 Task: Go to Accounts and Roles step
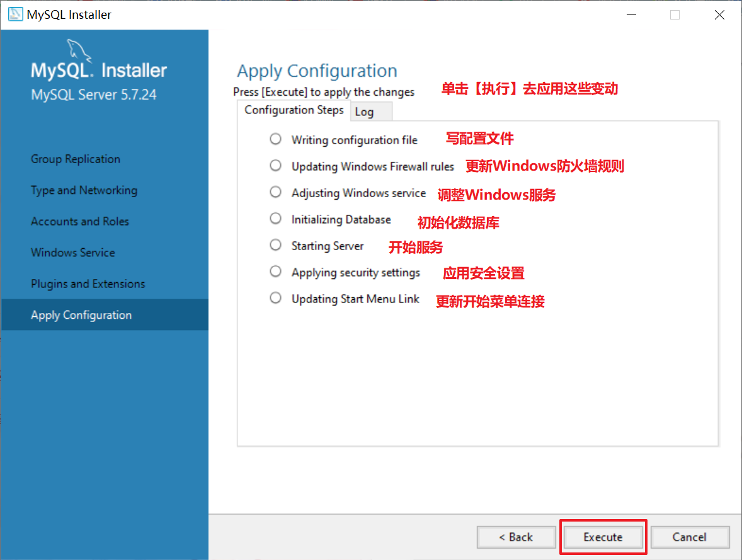click(x=80, y=222)
